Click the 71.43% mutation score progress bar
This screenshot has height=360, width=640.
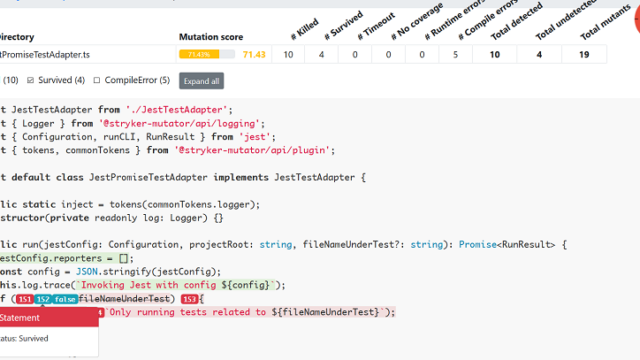coord(207,54)
